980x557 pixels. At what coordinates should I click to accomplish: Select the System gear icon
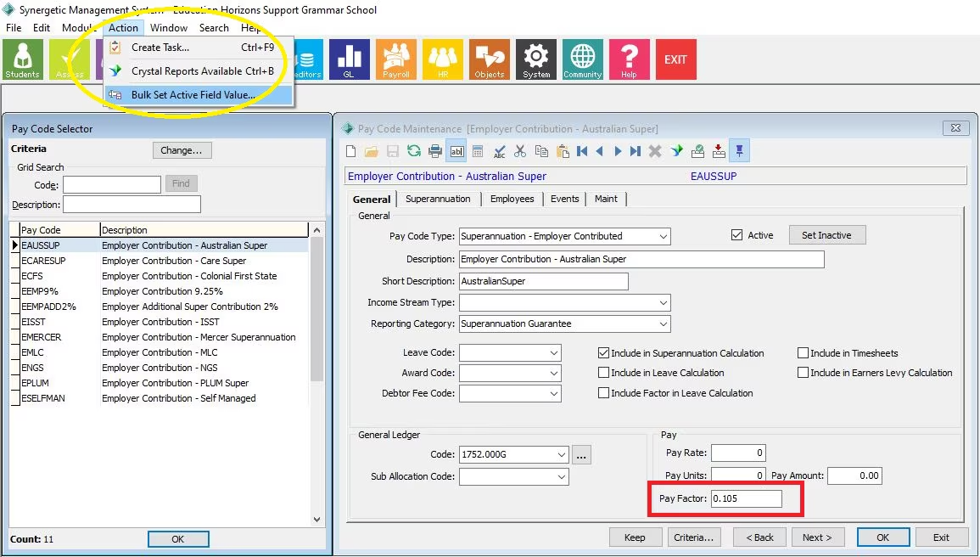535,59
